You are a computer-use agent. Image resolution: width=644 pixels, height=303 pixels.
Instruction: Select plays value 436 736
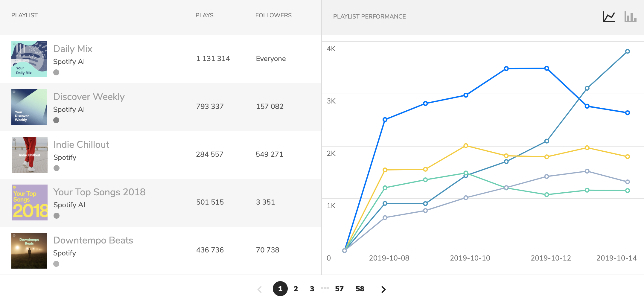pos(210,250)
